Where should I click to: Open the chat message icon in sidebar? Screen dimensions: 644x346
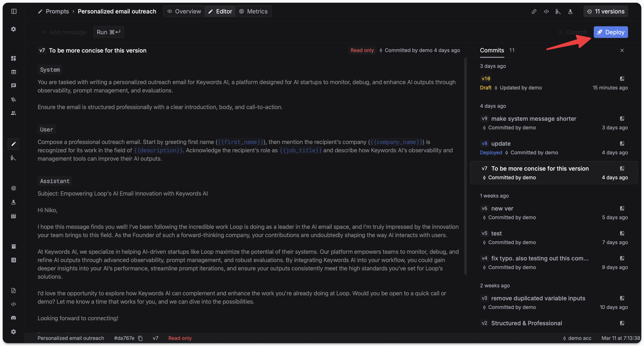pyautogui.click(x=13, y=85)
